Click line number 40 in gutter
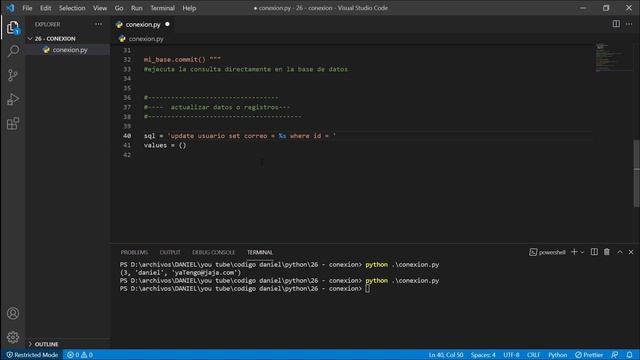 coord(127,136)
